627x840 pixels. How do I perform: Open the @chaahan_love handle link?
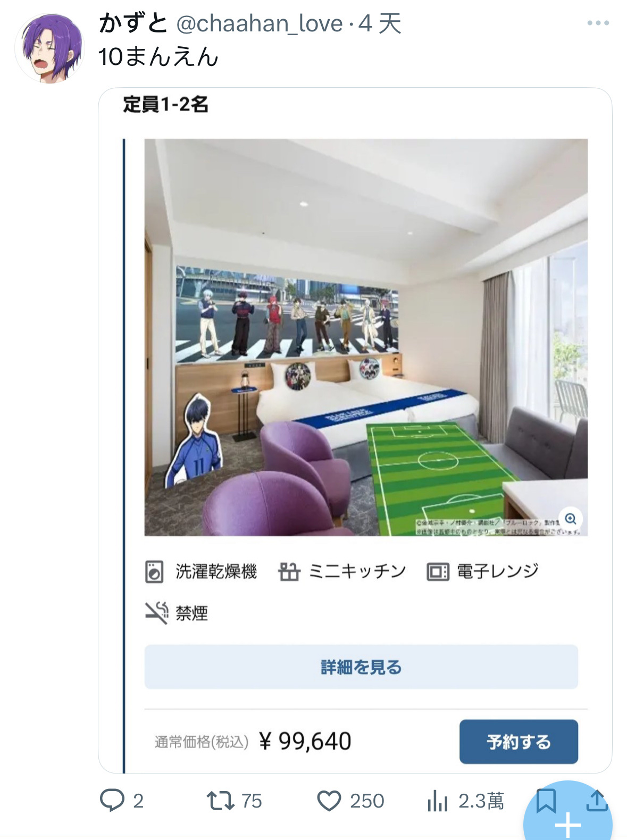(x=260, y=24)
